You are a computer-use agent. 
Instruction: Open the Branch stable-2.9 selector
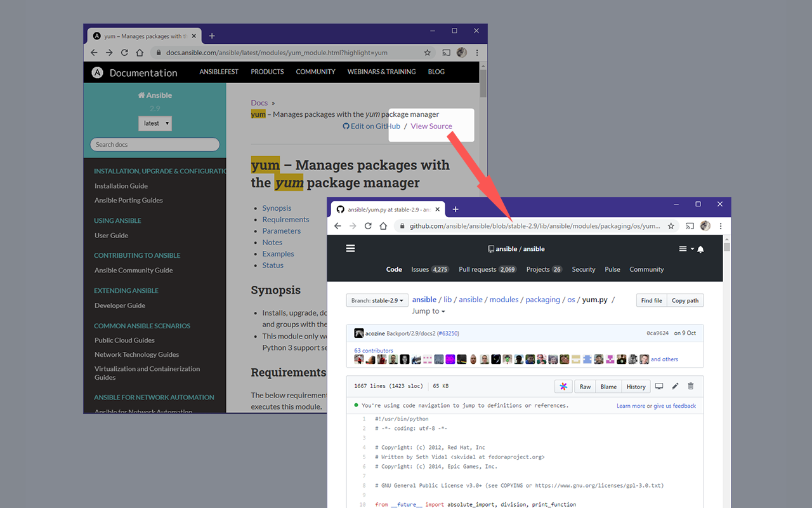click(377, 300)
